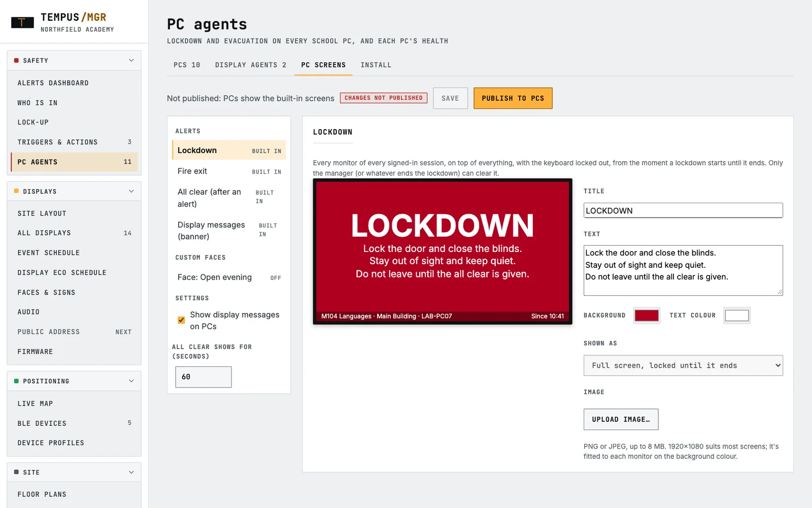Open Public Address page

click(x=74, y=332)
